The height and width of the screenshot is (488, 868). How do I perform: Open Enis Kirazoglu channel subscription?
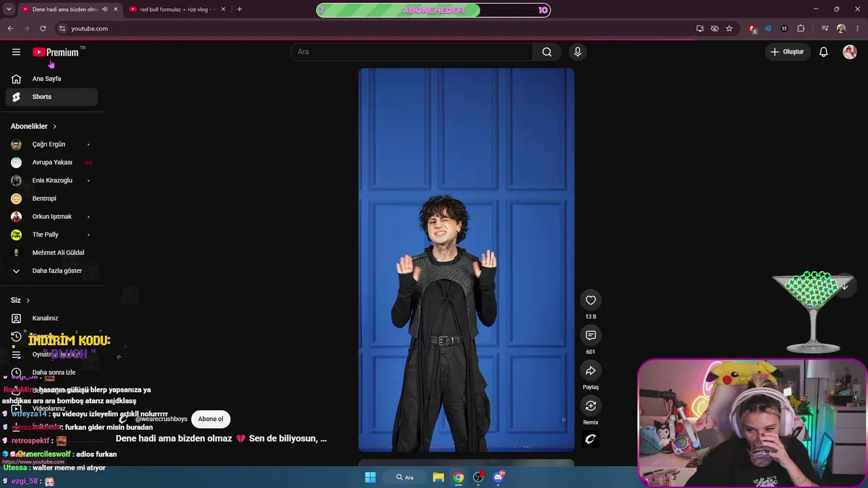[52, 180]
